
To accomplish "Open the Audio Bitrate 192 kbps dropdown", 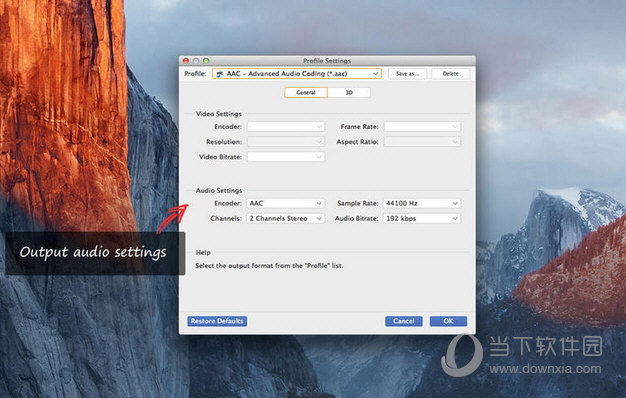I will click(422, 218).
